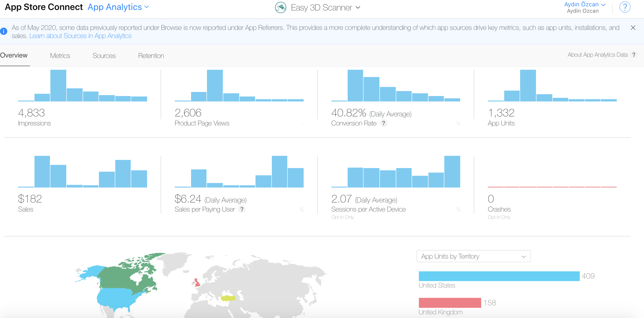Viewport: 644px width, 318px height.
Task: Click the United States blue bar
Action: click(499, 276)
